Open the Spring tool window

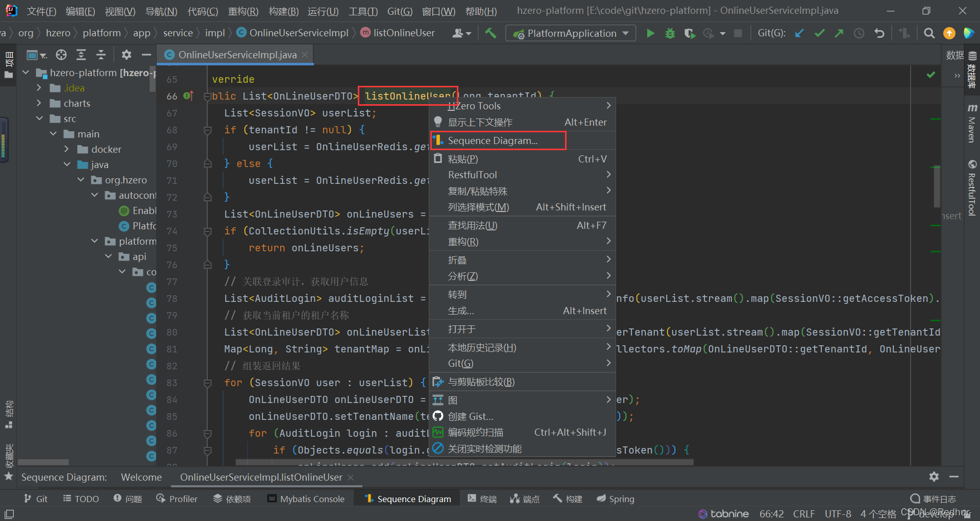pyautogui.click(x=616, y=499)
